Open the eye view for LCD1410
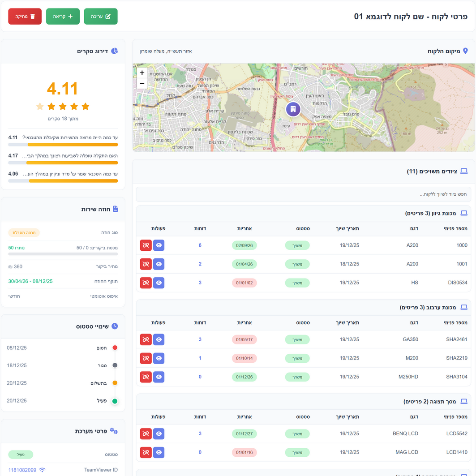The image size is (476, 476). (x=159, y=452)
